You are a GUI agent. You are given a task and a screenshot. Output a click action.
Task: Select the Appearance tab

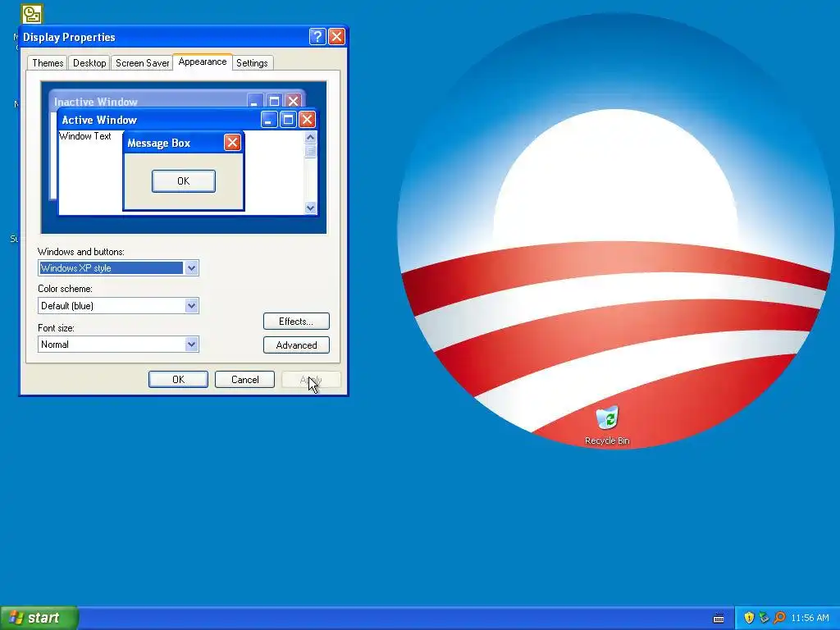tap(203, 62)
